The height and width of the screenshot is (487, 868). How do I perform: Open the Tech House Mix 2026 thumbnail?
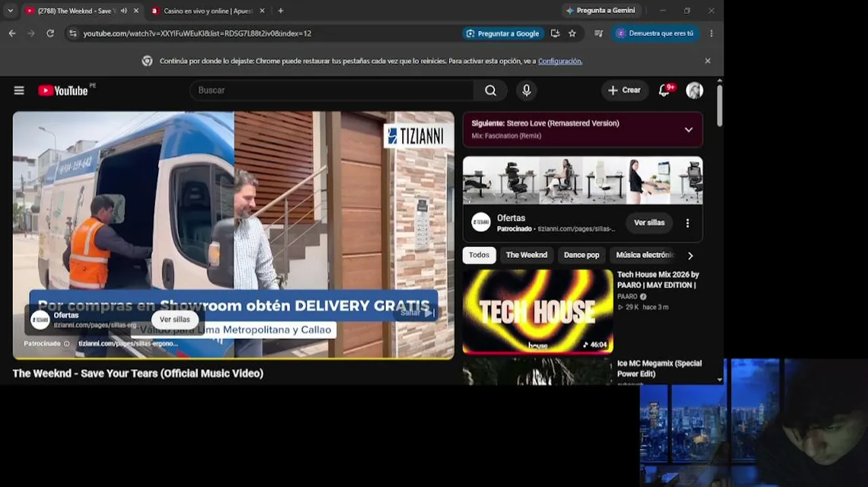point(537,312)
